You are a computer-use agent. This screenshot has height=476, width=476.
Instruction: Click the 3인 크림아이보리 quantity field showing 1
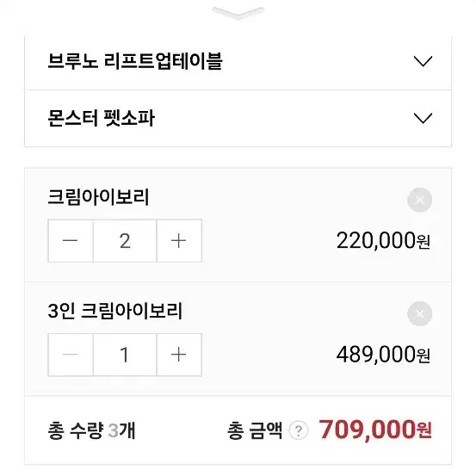pyautogui.click(x=125, y=355)
